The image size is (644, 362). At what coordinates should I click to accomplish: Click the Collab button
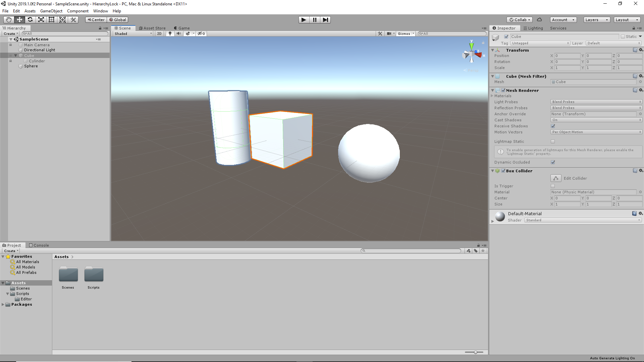click(520, 20)
